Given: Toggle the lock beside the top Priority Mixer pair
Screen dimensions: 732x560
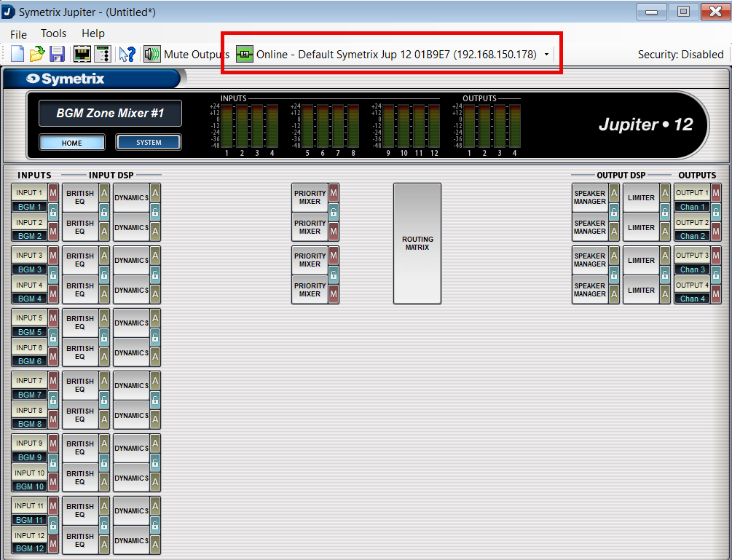Looking at the screenshot, I should 334,213.
